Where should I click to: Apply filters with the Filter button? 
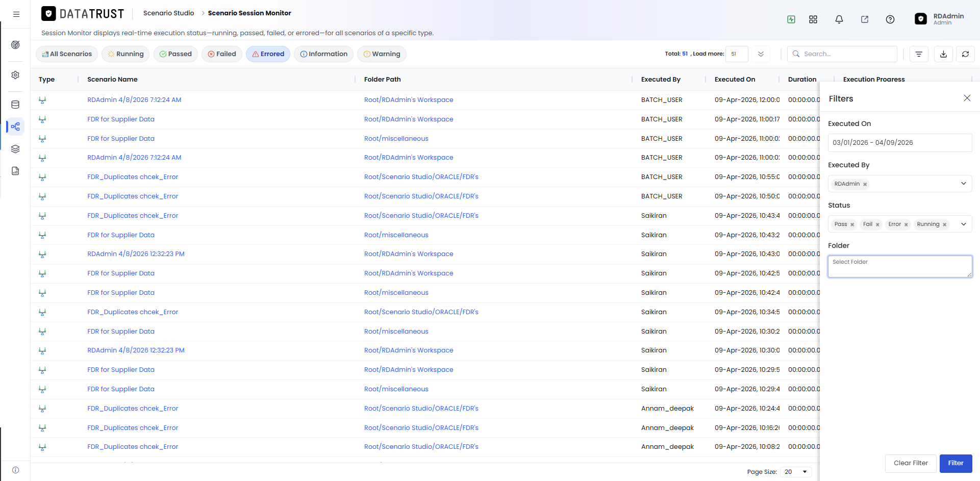pos(956,463)
